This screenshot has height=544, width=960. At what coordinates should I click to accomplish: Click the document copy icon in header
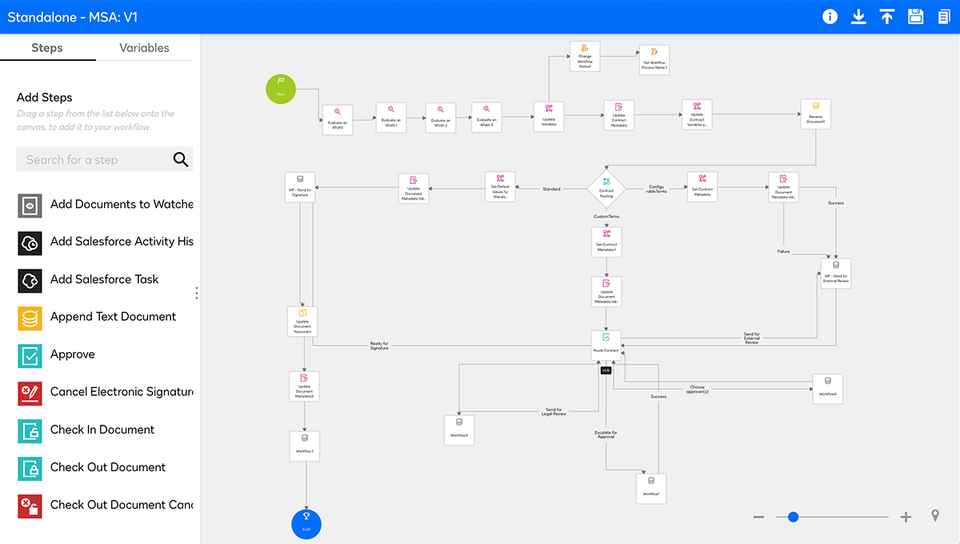pos(943,17)
